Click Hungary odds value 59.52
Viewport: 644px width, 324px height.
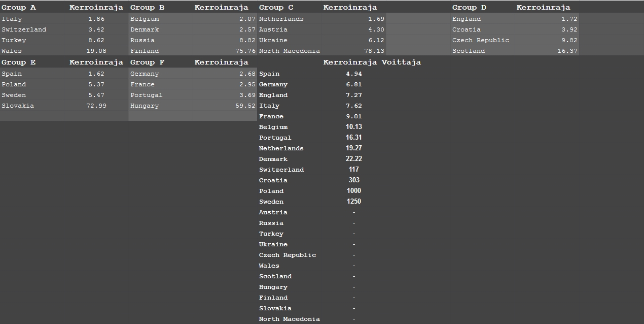coord(245,106)
